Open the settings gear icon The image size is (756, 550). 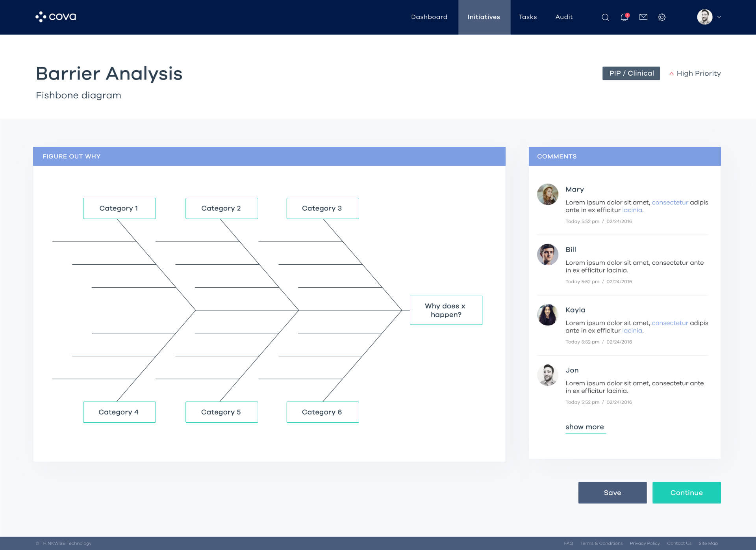tap(661, 17)
